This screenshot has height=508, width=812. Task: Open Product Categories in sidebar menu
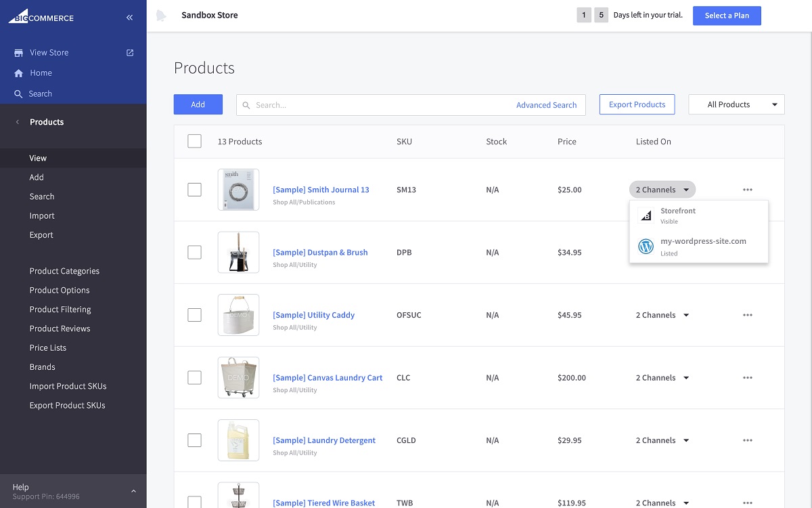(x=64, y=271)
